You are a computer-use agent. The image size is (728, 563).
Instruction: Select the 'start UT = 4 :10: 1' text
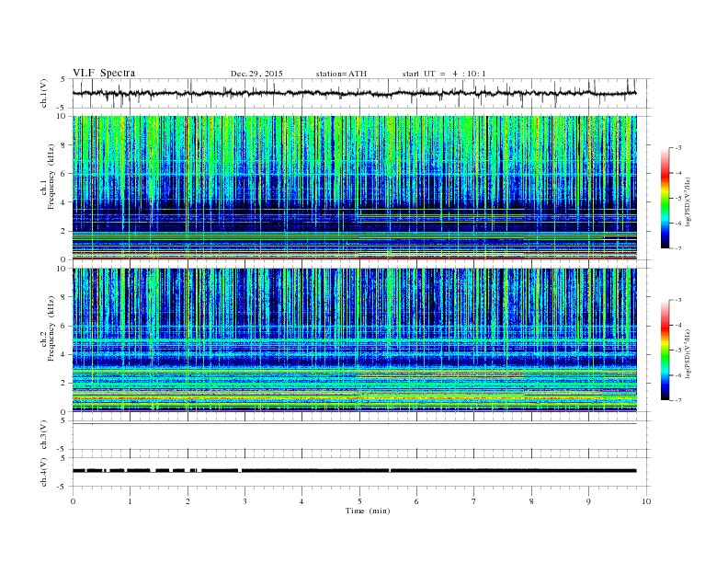[x=444, y=74]
